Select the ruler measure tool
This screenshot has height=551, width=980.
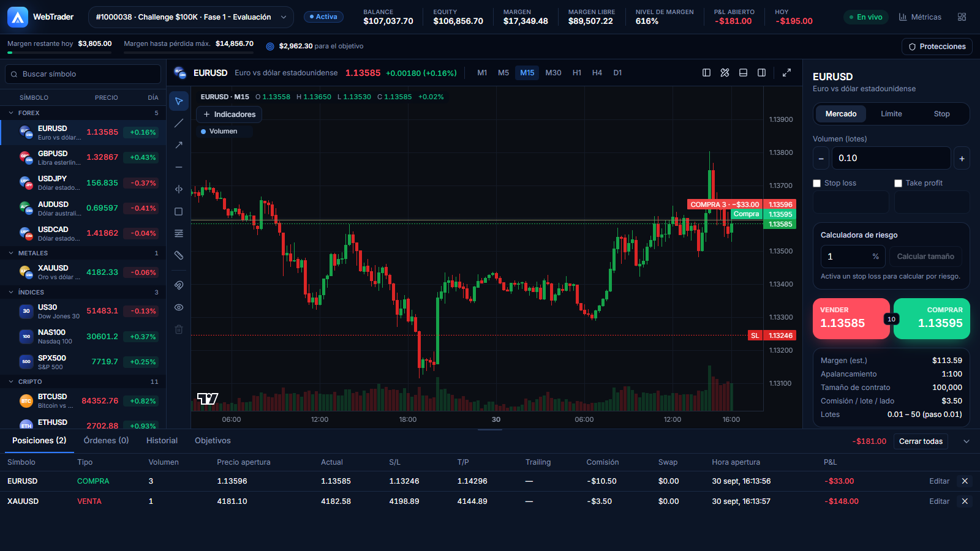(179, 255)
